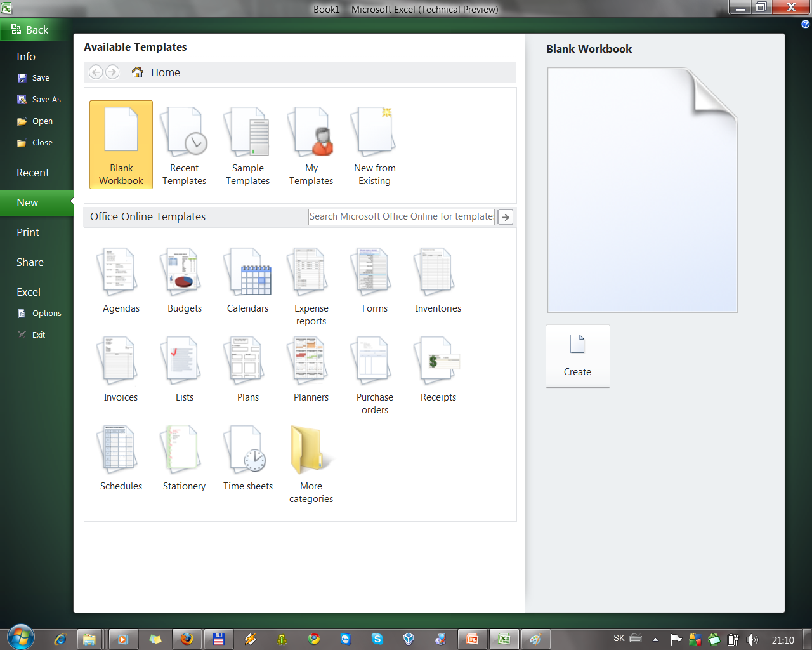Open Recent Templates

pyautogui.click(x=185, y=145)
